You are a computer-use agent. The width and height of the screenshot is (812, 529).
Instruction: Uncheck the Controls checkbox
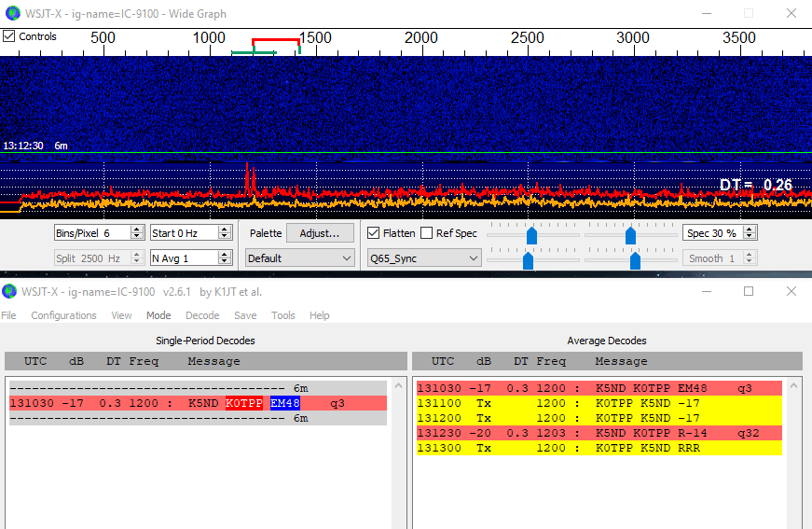9,36
